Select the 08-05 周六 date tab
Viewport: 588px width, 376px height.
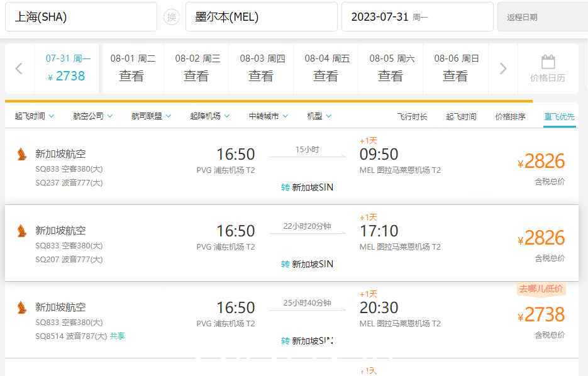[391, 69]
